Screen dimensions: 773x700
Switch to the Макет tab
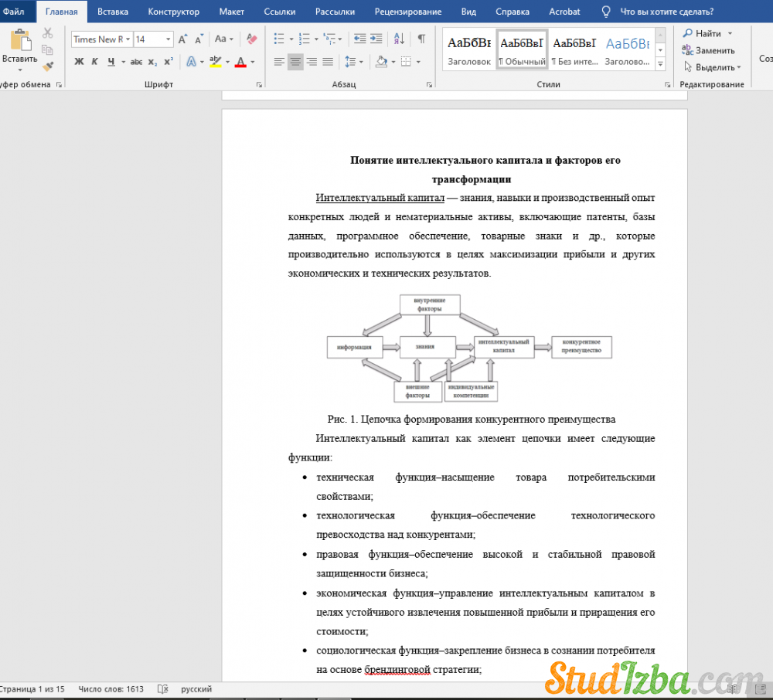pos(231,12)
